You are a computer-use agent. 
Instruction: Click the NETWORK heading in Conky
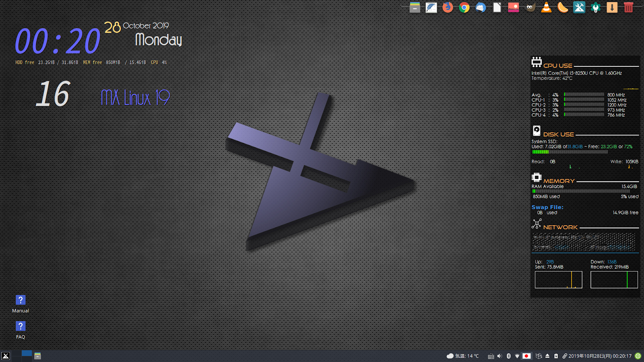561,227
